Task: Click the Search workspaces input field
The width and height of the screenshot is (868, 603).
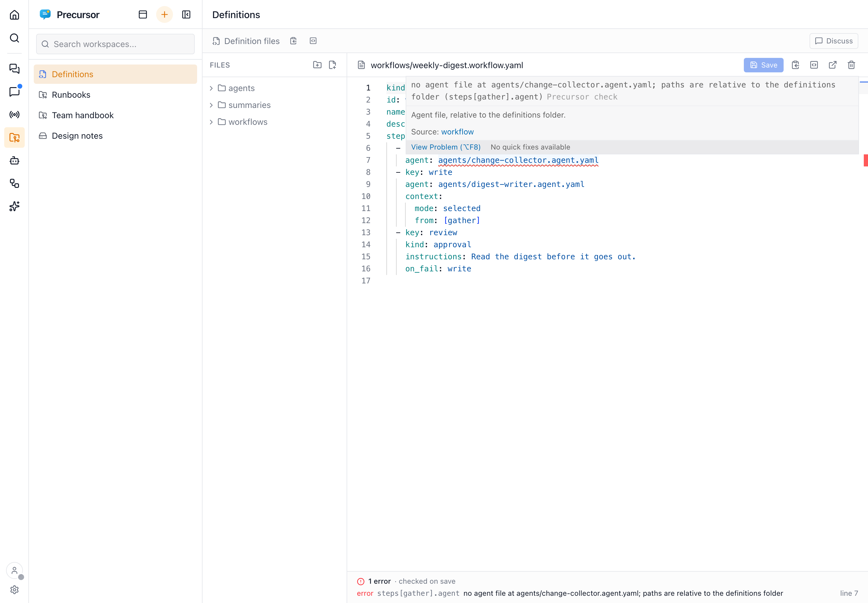Action: 115,44
